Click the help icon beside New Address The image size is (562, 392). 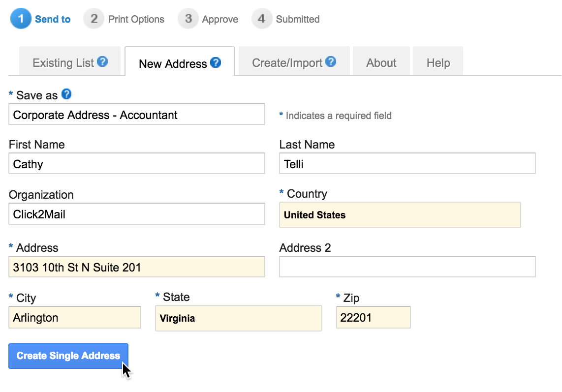tap(216, 62)
